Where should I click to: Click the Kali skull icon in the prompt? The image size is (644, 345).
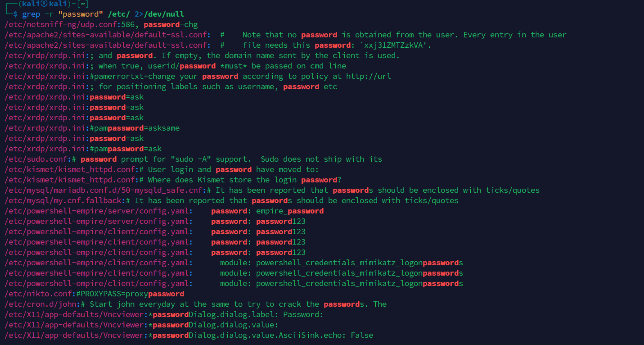pyautogui.click(x=45, y=4)
